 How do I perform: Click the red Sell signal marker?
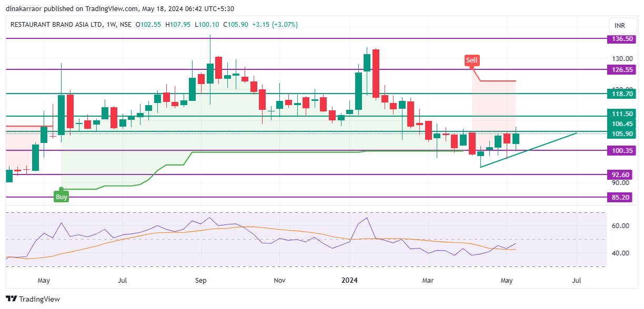click(471, 60)
